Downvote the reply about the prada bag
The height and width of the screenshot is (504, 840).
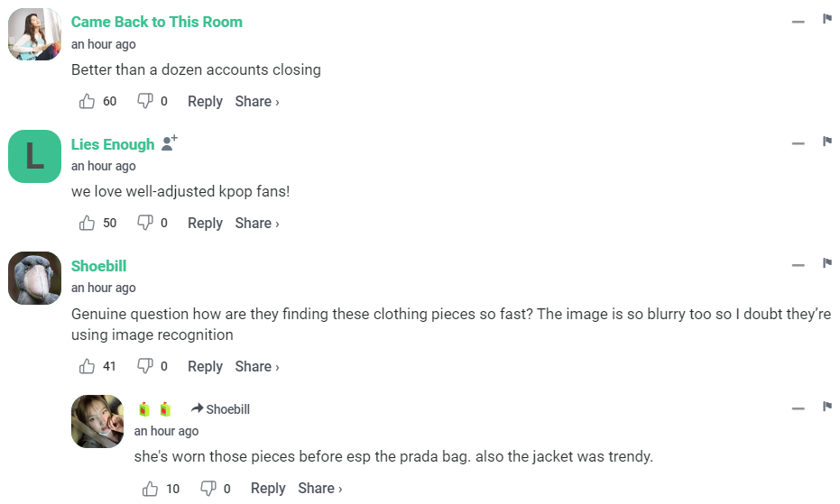click(x=208, y=488)
